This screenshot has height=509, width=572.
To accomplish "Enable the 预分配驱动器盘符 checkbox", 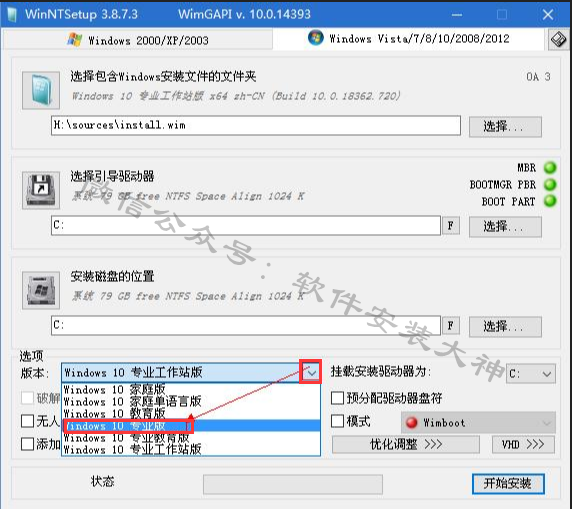I will click(x=337, y=398).
